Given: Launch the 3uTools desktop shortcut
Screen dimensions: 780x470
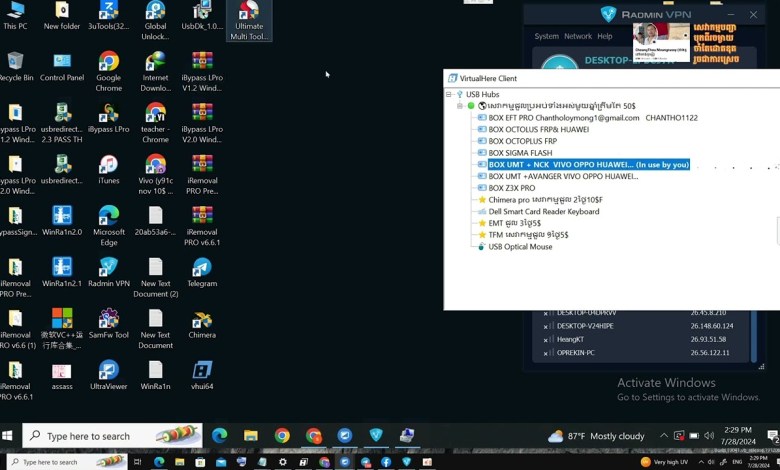Looking at the screenshot, I should (x=108, y=15).
